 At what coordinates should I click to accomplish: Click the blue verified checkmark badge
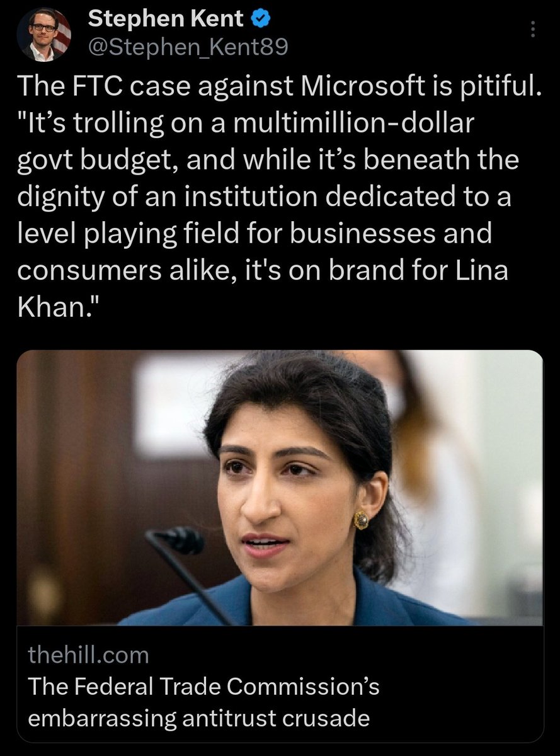(261, 20)
